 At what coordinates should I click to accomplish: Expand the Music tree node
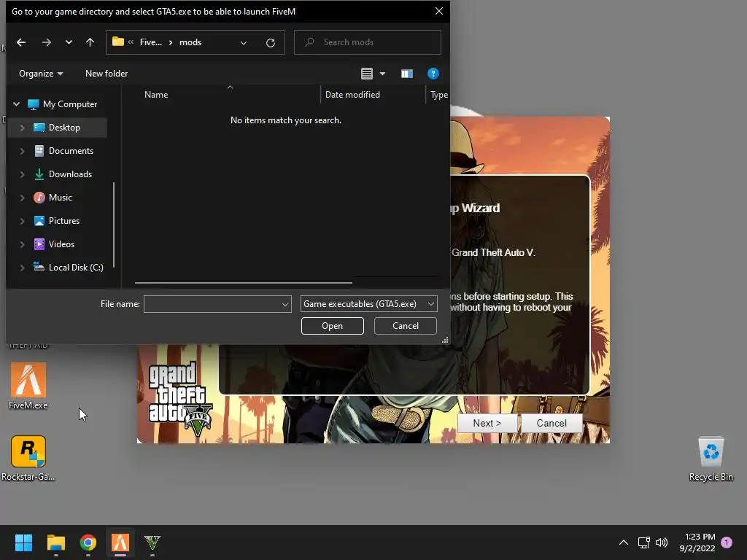(x=22, y=198)
